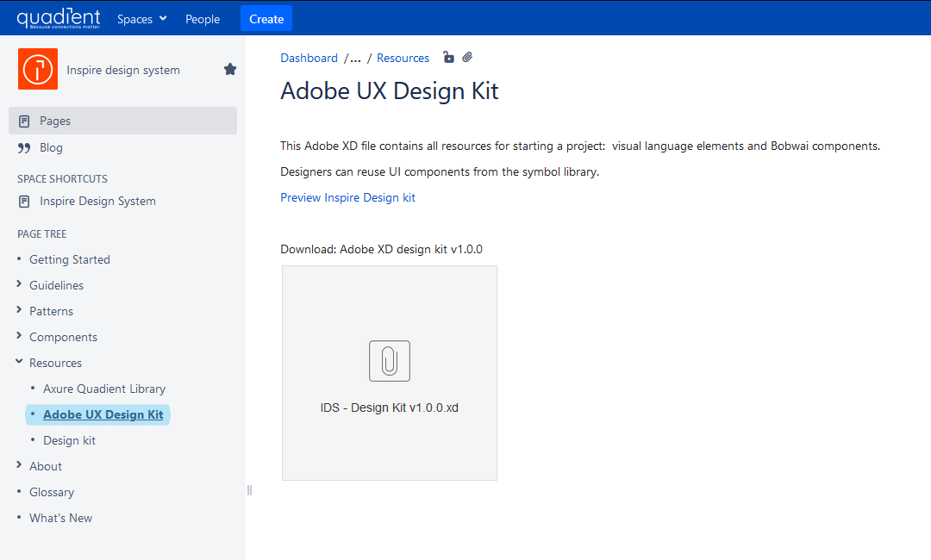Click the orange Inspire design system logo
931x560 pixels.
[x=38, y=69]
